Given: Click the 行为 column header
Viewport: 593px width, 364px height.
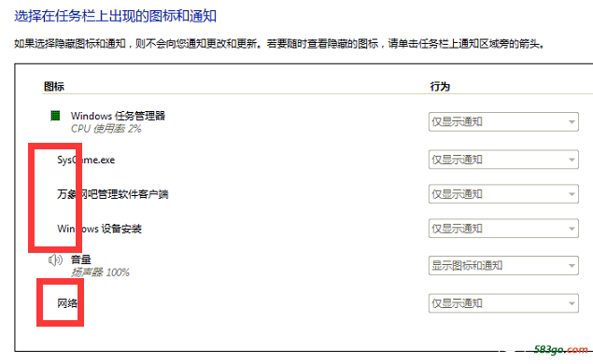Looking at the screenshot, I should pyautogui.click(x=440, y=87).
